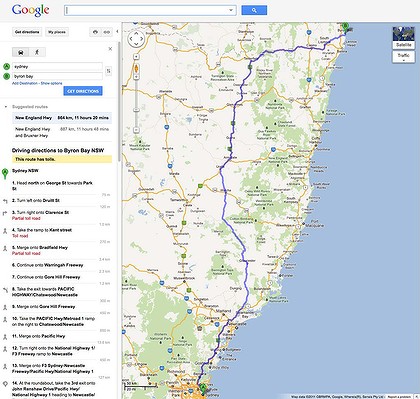Click step 6 Continue onto Warringah Freeway

point(48,265)
